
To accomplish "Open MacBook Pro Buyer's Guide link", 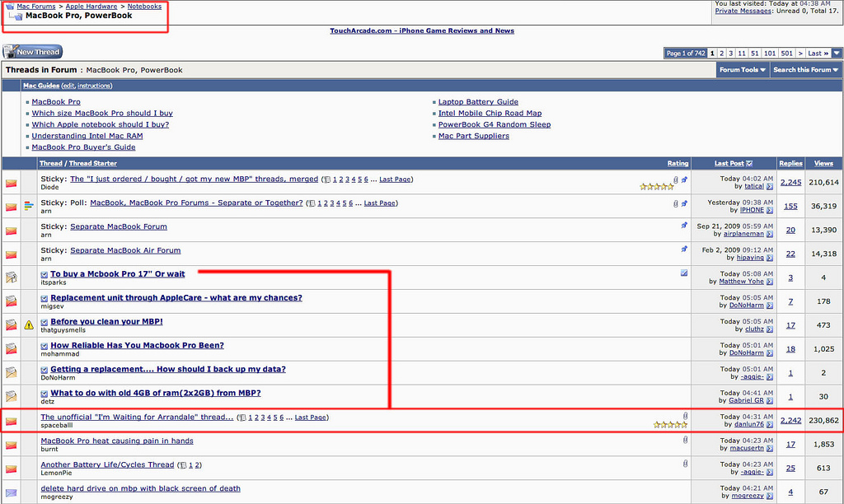I will click(83, 147).
